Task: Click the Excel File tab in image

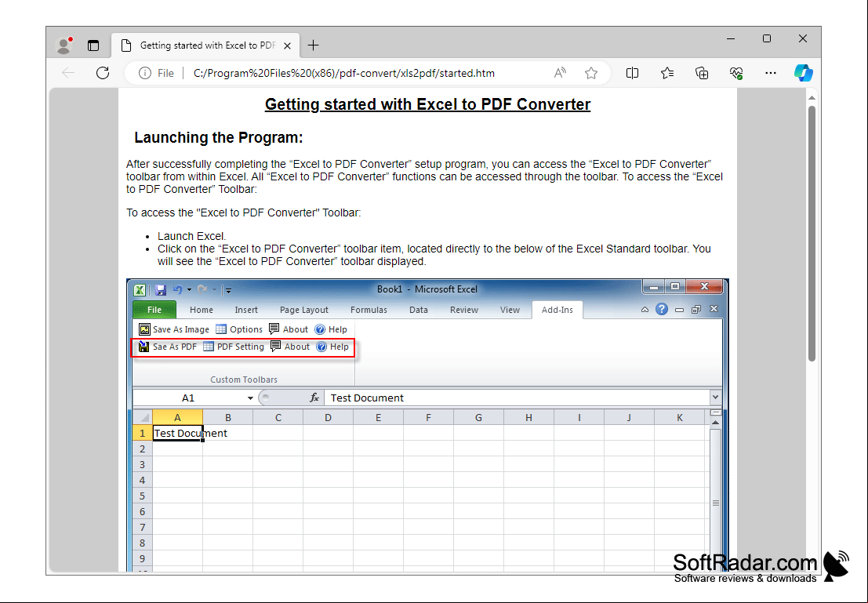Action: pyautogui.click(x=154, y=310)
